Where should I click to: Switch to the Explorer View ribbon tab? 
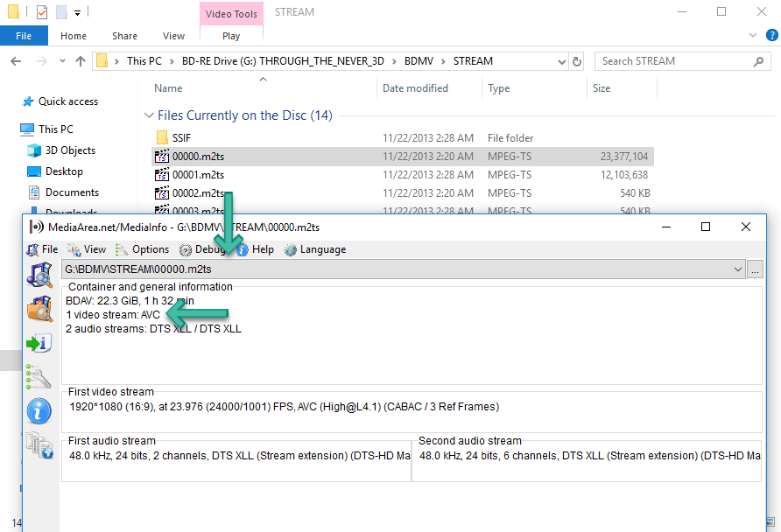tap(173, 36)
